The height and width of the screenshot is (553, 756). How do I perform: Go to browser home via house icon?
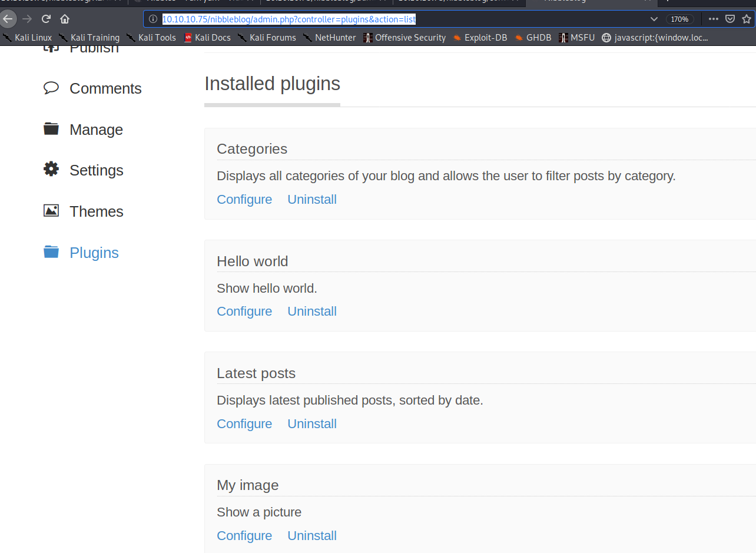pyautogui.click(x=65, y=19)
